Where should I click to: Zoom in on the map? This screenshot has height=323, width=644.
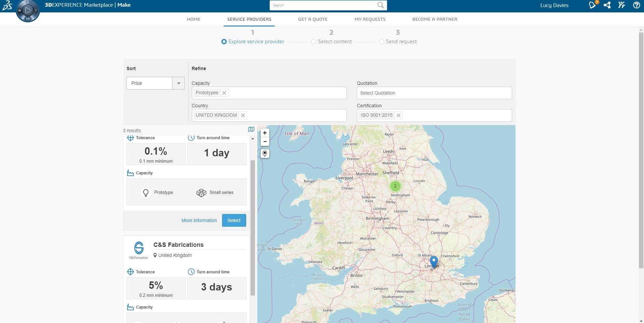(265, 133)
